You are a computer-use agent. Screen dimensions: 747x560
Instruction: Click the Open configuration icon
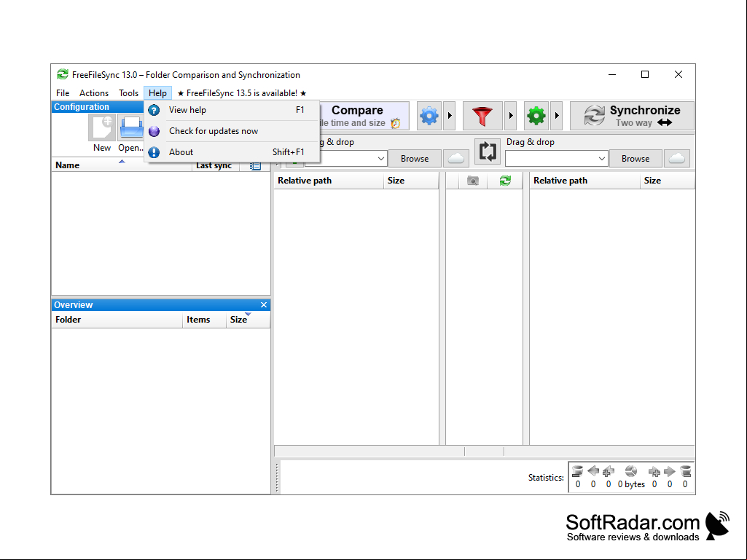point(131,127)
